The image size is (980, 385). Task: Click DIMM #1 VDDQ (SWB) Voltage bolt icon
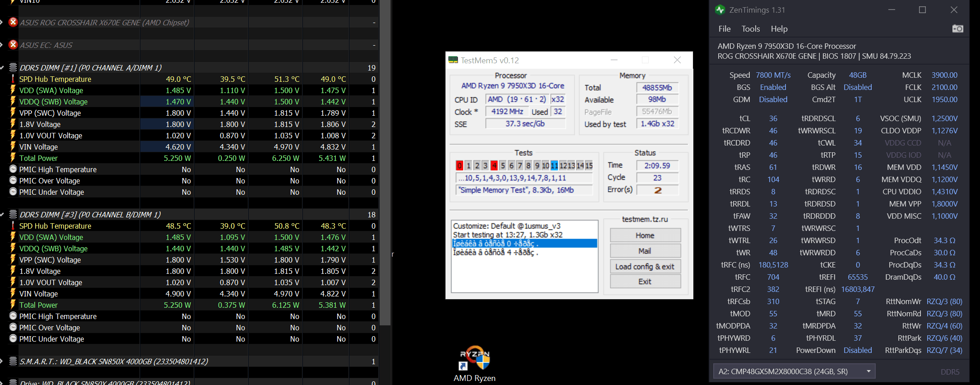pos(13,101)
